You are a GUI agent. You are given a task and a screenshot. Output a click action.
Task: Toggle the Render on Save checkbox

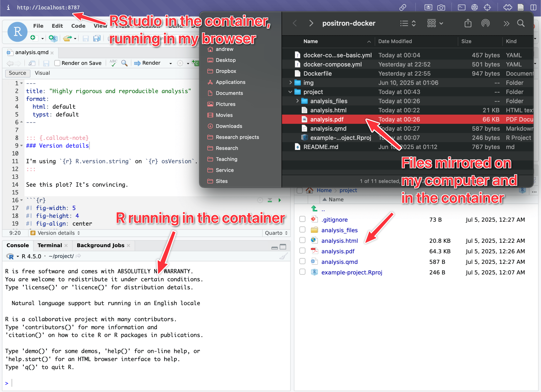(57, 63)
